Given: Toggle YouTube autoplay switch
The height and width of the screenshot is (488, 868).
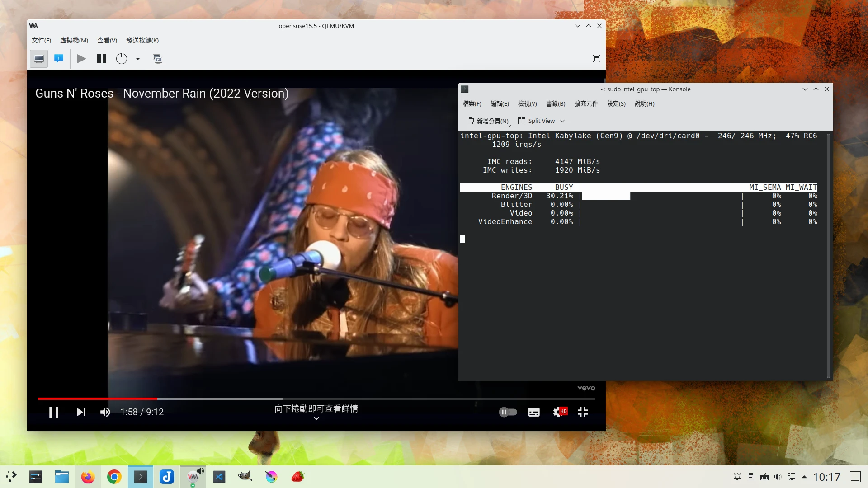Looking at the screenshot, I should pyautogui.click(x=508, y=412).
